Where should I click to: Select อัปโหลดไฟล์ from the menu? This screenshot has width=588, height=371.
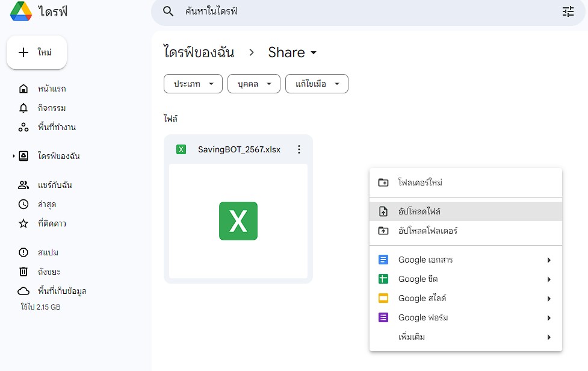click(419, 211)
